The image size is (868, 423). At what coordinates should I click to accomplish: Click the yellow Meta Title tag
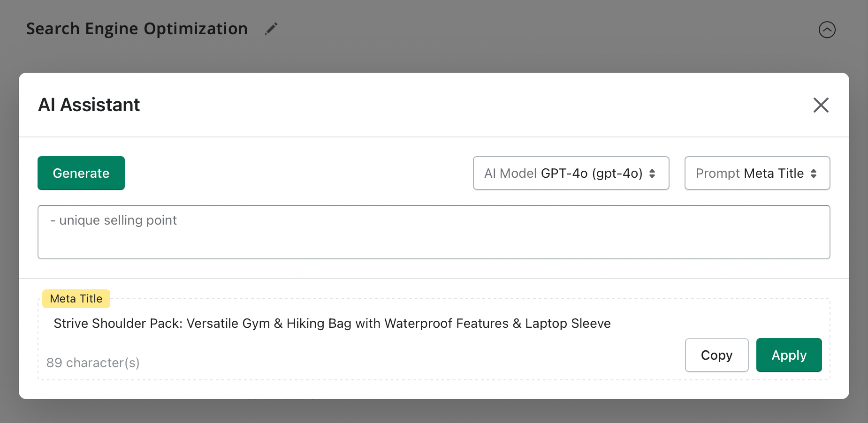[76, 299]
